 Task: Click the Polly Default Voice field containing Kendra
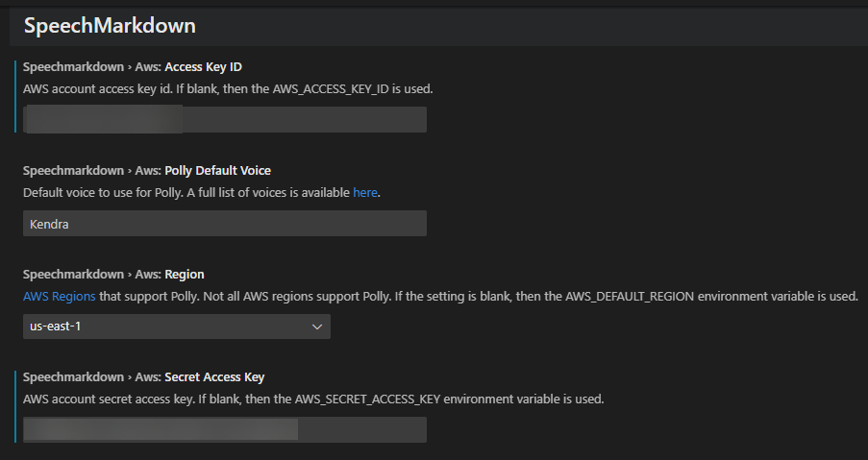tap(225, 224)
